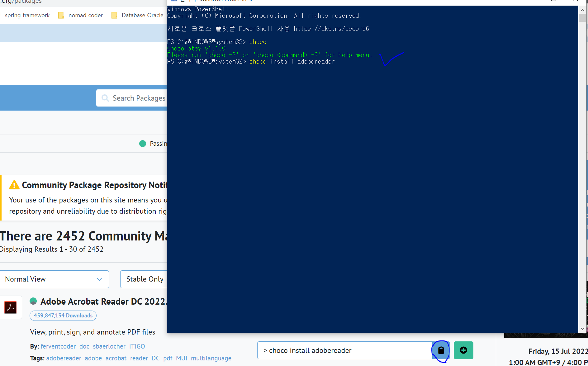588x366 pixels.
Task: Expand the Normal View dropdown
Action: pos(54,279)
